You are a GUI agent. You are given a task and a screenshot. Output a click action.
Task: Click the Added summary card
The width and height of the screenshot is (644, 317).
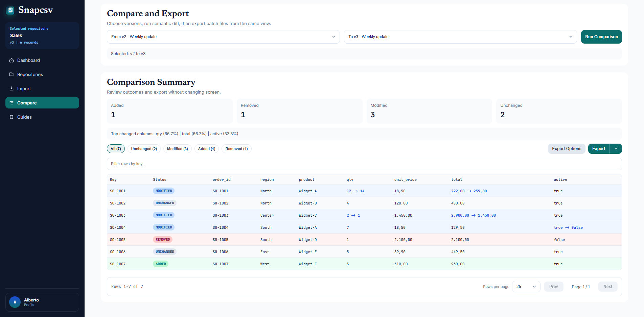[170, 111]
